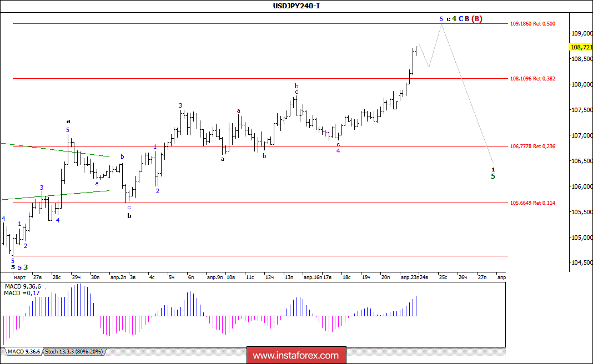Screen dimensions: 593x364
Task: Click the magenta marker on the price bar
Action: click(x=325, y=132)
